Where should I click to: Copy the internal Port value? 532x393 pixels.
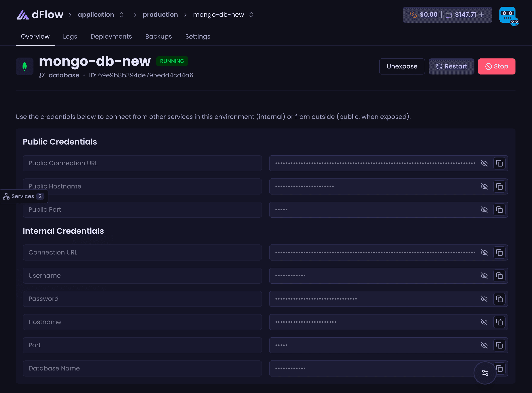[x=499, y=345]
